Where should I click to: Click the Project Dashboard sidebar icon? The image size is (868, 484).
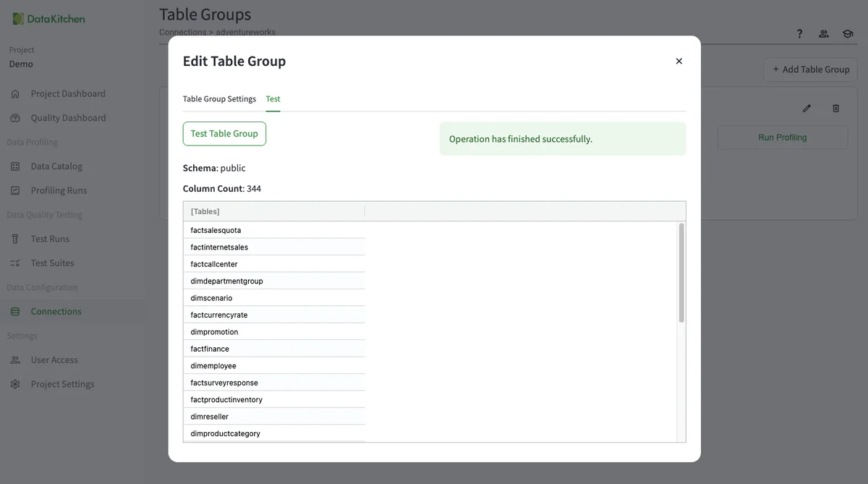(15, 94)
